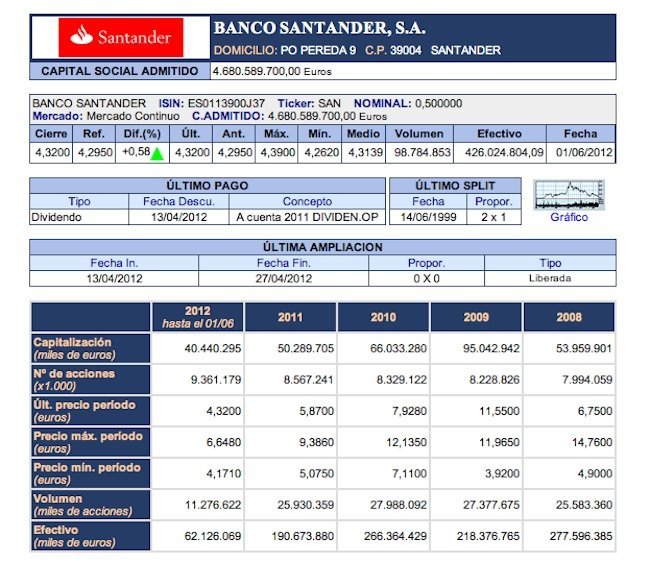Open the stock chart thumbnail
Image resolution: width=650 pixels, height=562 pixels.
(x=569, y=194)
